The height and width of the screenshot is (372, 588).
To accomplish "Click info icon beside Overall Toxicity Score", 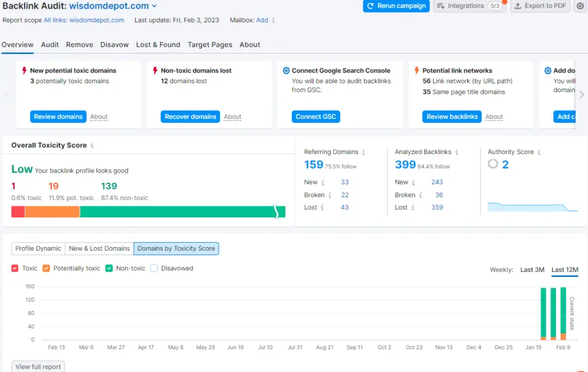I will [92, 145].
